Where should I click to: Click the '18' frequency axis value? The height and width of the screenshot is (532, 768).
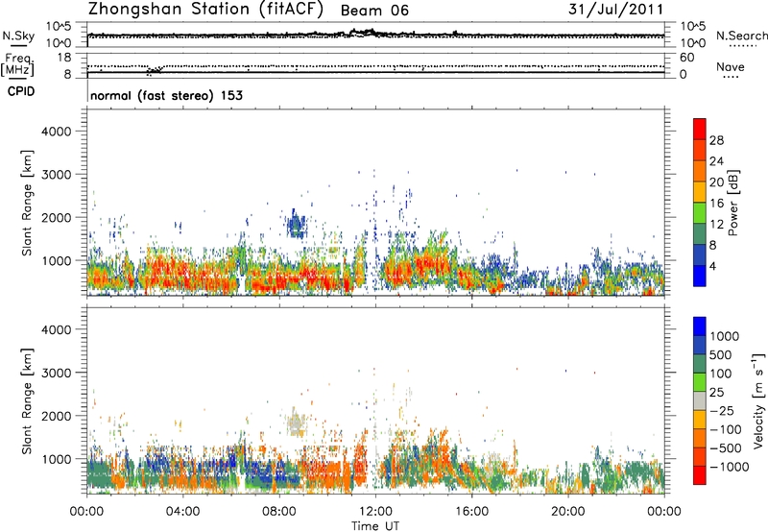(x=64, y=57)
